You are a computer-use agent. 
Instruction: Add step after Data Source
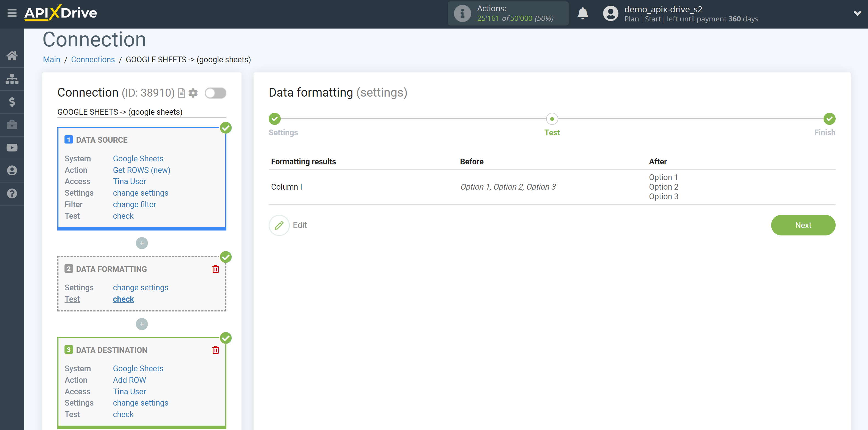142,243
